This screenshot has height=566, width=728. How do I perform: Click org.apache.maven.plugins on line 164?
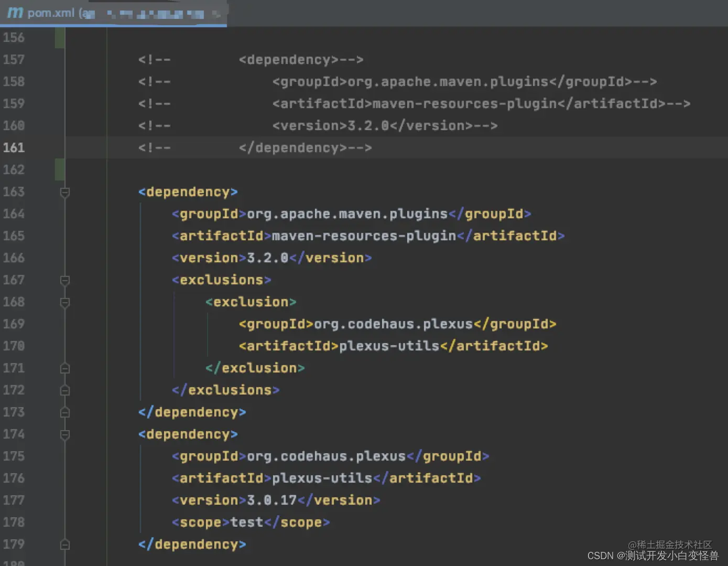[347, 214]
